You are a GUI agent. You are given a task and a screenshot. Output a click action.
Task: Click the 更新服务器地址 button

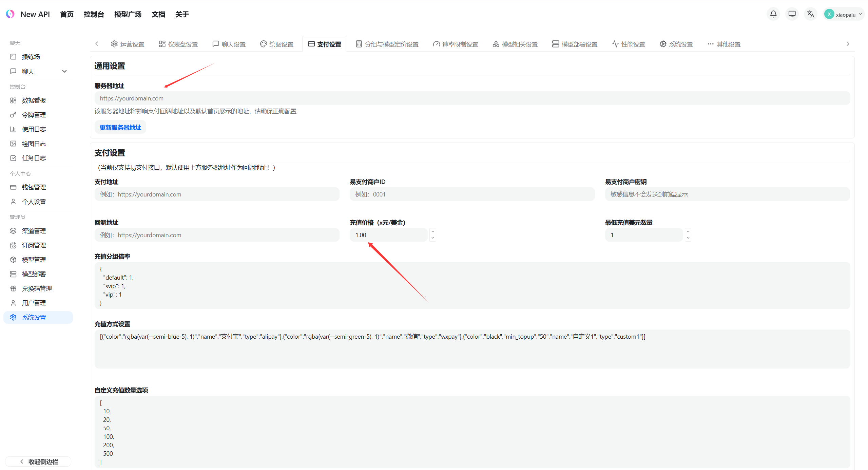[120, 128]
